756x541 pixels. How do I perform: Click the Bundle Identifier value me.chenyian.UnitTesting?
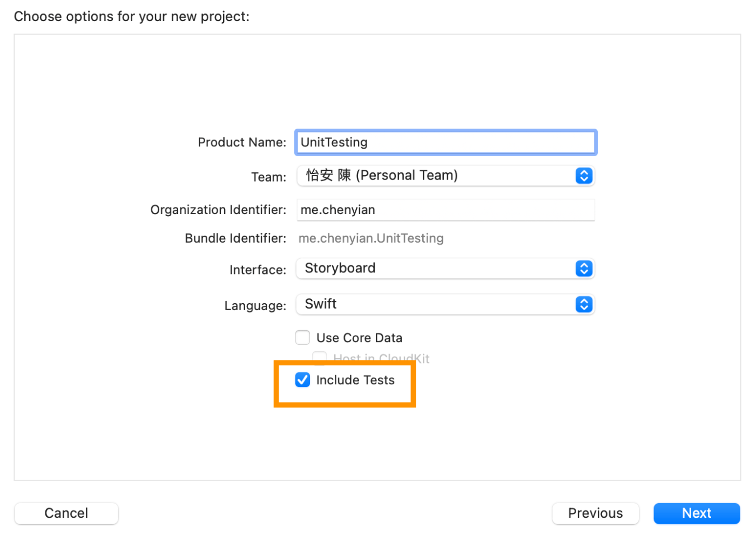pyautogui.click(x=371, y=238)
